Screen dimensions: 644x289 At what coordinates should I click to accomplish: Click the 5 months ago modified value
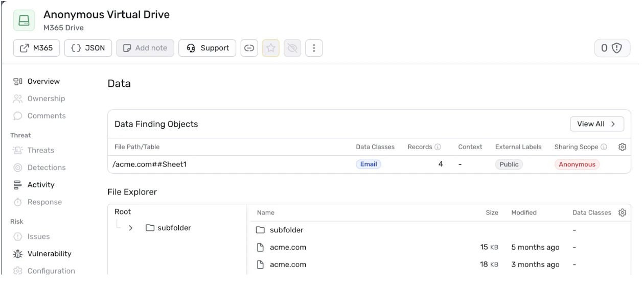click(535, 248)
